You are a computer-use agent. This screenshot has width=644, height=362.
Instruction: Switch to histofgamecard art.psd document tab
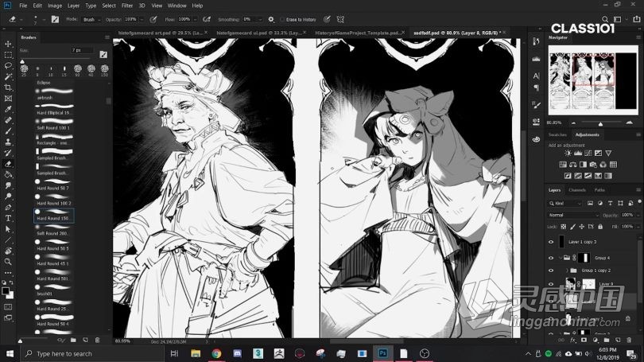160,33
